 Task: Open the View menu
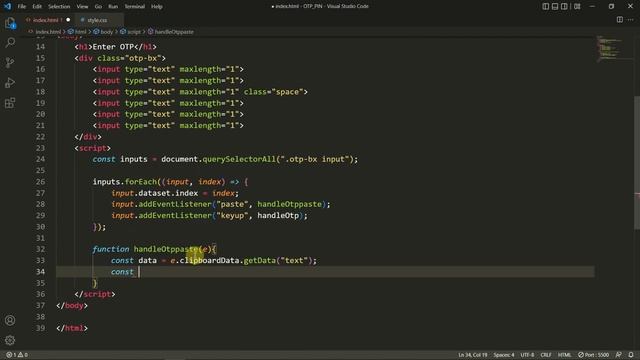[x=82, y=7]
